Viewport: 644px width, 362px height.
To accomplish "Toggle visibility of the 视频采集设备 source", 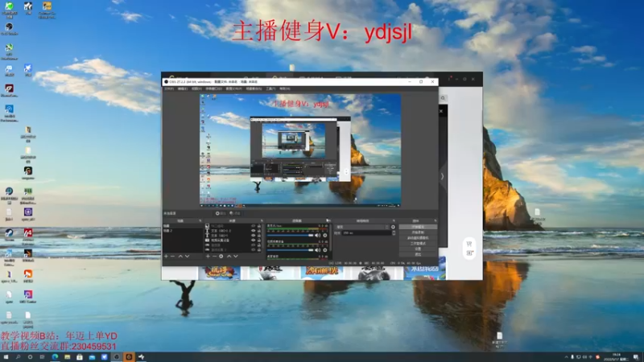I will coord(253,240).
